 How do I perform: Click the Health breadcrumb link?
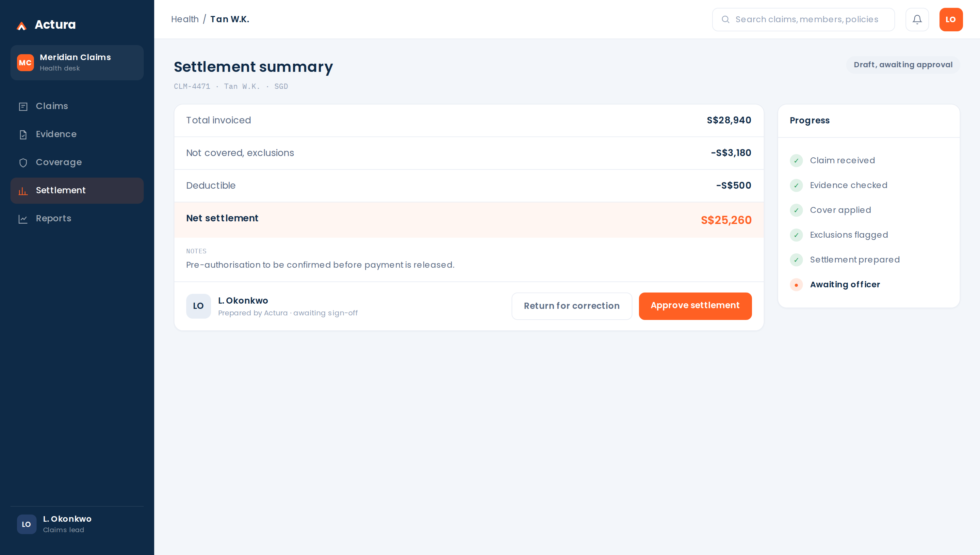[x=185, y=19]
